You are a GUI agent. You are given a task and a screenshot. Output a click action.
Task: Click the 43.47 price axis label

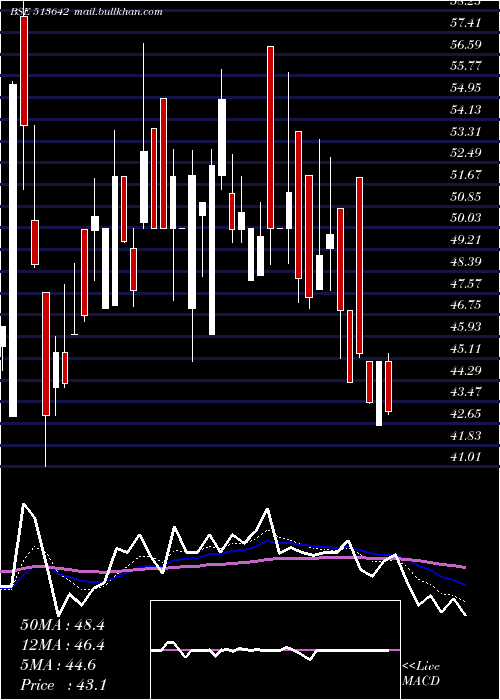[x=466, y=392]
